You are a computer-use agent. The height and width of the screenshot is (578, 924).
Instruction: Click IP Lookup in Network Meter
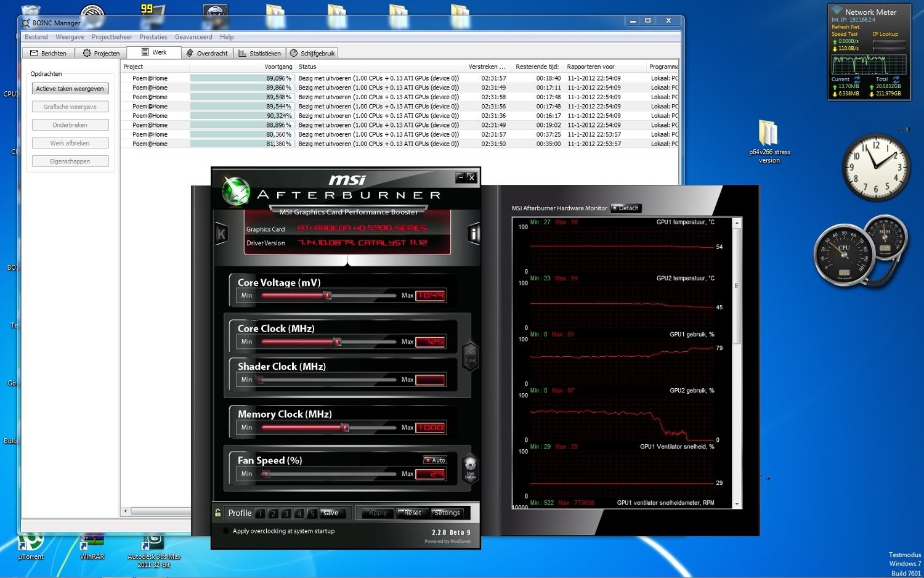tap(885, 35)
